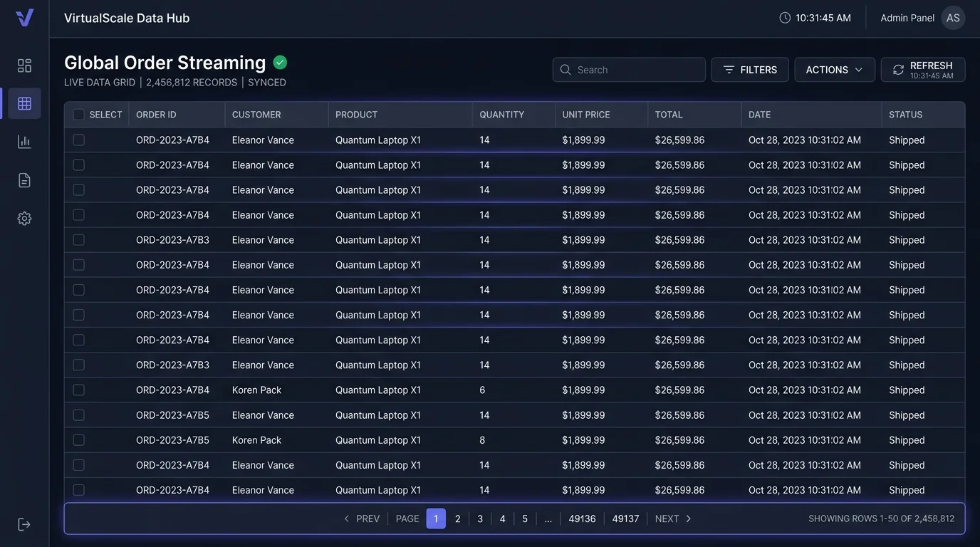Go to previous page with PREV arrow
The width and height of the screenshot is (980, 547).
pos(362,519)
